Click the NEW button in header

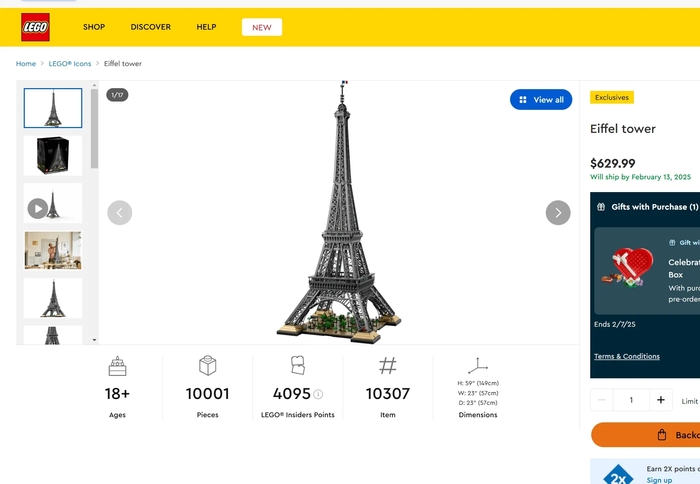pos(261,27)
